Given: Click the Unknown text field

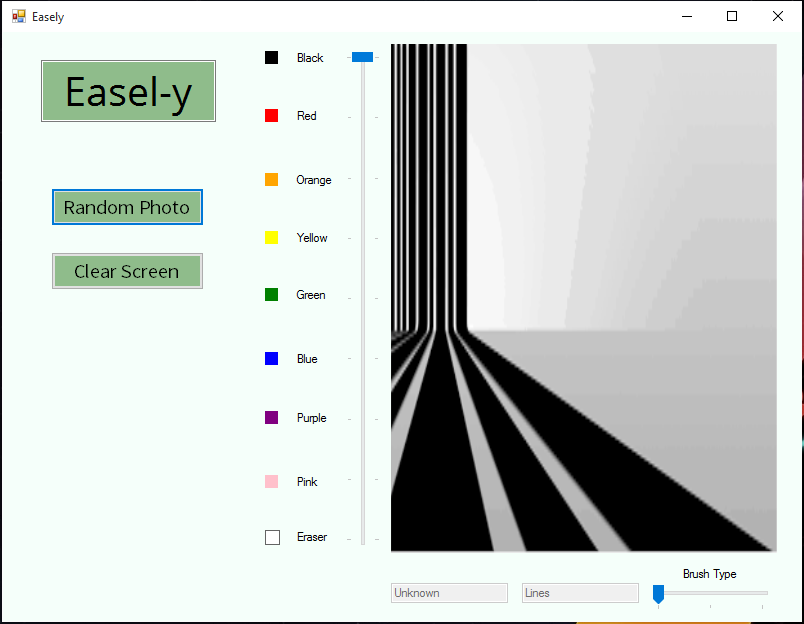Looking at the screenshot, I should tap(449, 593).
